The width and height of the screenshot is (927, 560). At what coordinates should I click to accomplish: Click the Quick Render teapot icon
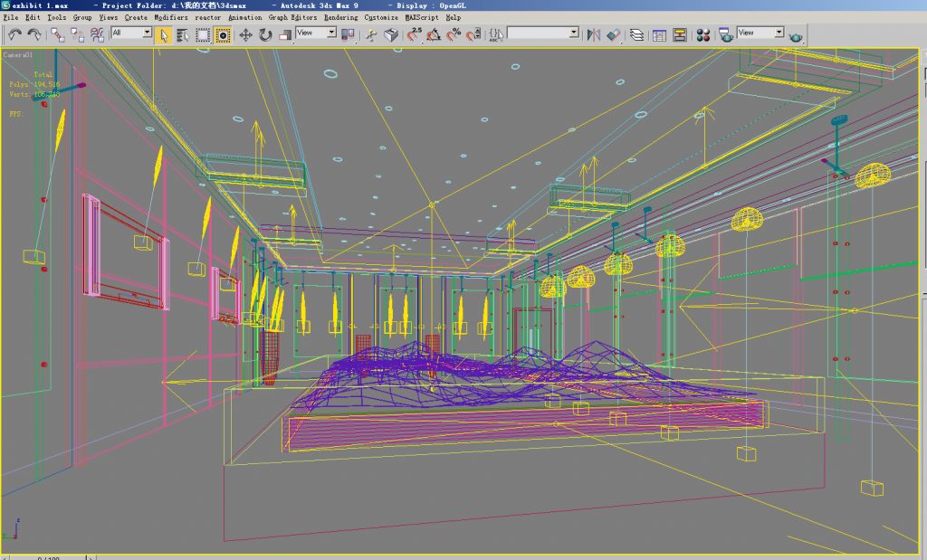tap(796, 35)
